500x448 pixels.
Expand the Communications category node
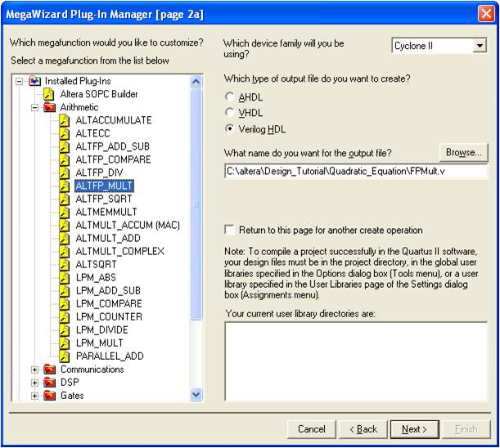[34, 370]
